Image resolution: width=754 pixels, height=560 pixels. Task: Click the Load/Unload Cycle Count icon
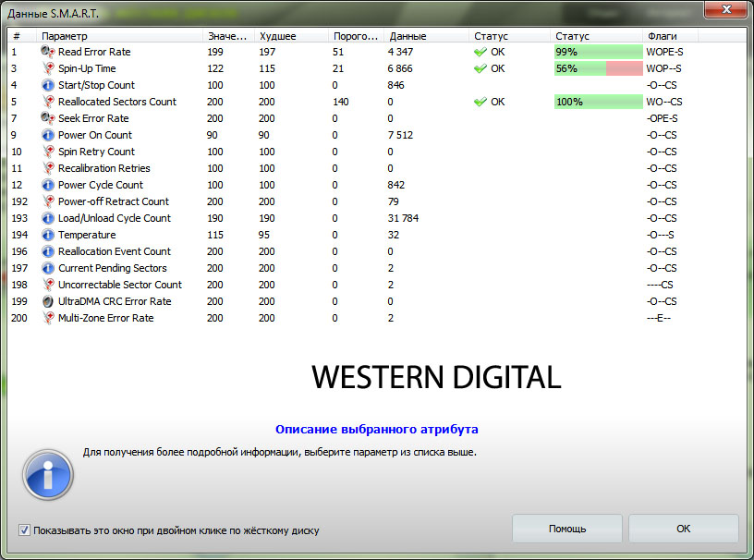pos(48,218)
